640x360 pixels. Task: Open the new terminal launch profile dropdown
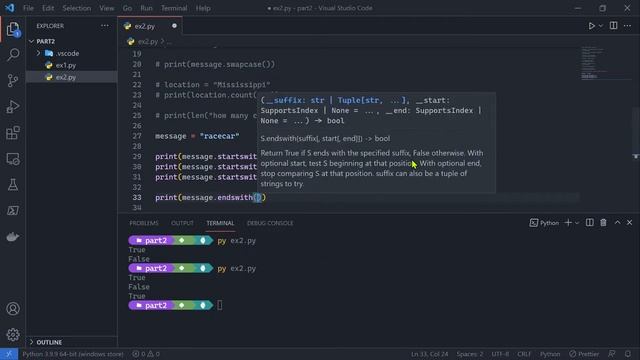point(577,223)
